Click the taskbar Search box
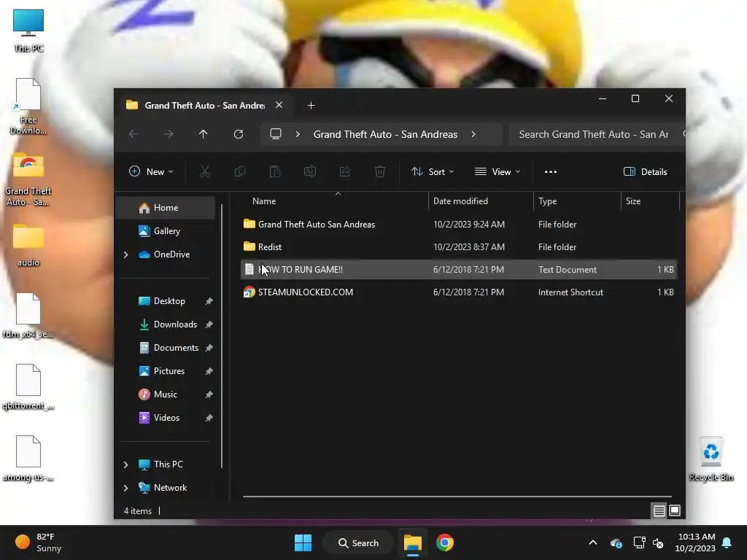 (x=358, y=542)
